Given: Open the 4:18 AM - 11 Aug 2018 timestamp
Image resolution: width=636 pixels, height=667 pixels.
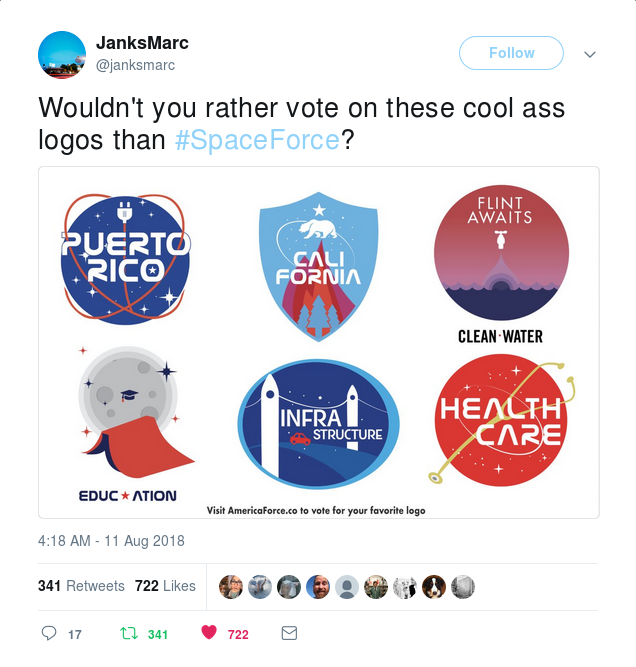Looking at the screenshot, I should 111,541.
